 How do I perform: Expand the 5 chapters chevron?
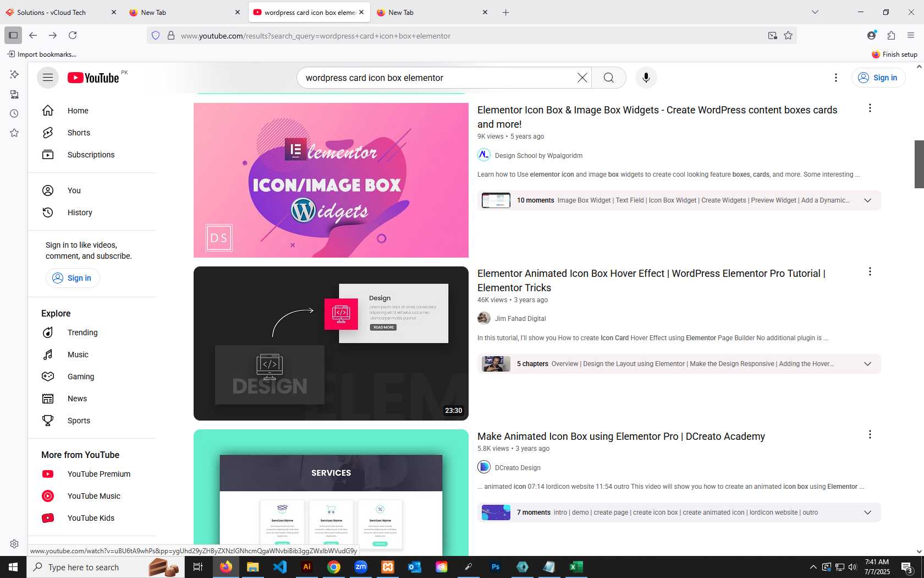pyautogui.click(x=867, y=364)
